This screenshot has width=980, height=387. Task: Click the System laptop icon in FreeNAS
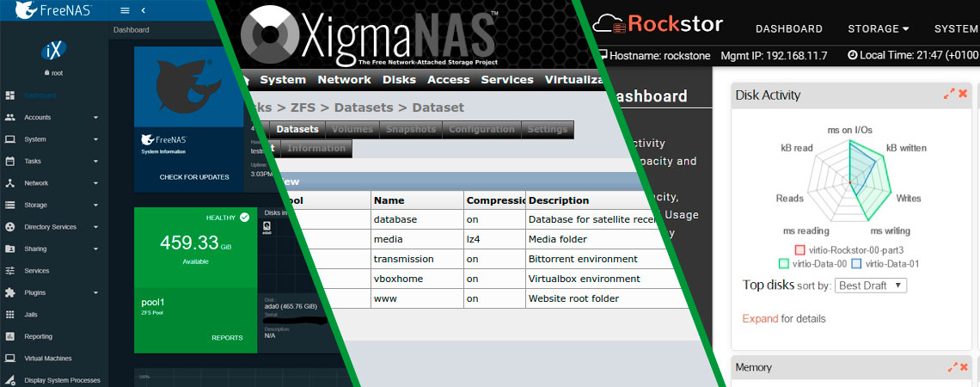[x=10, y=139]
